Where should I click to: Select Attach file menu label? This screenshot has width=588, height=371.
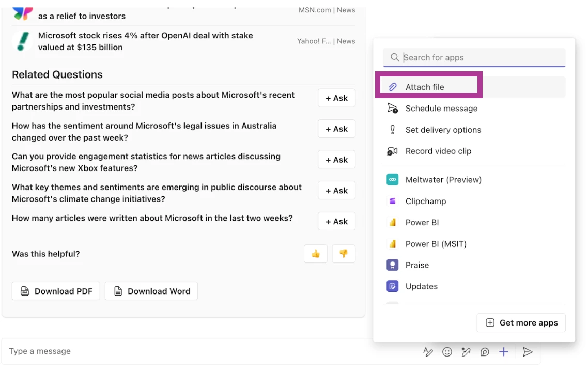pos(425,87)
